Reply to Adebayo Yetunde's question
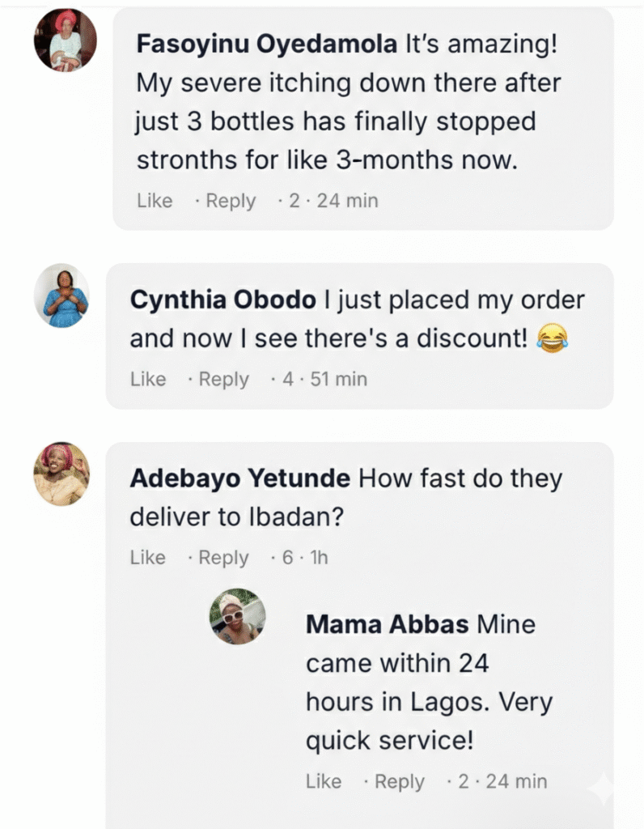 pos(224,558)
